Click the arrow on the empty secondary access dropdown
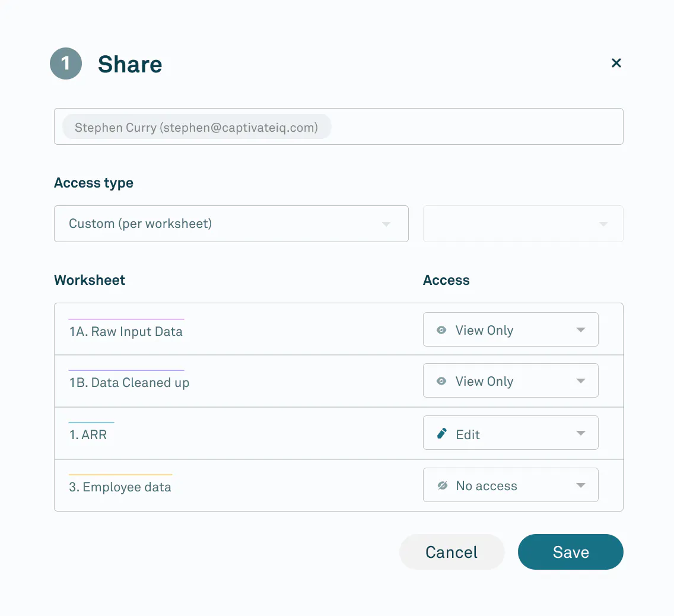The image size is (674, 616). [603, 224]
